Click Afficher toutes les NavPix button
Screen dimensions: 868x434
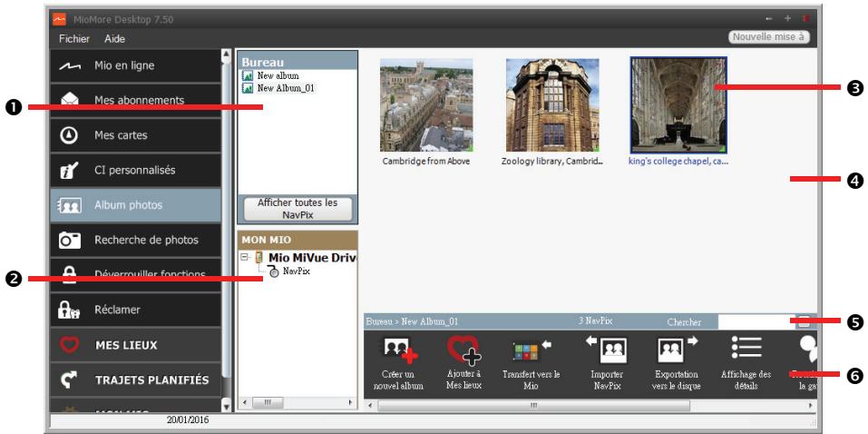pyautogui.click(x=297, y=209)
